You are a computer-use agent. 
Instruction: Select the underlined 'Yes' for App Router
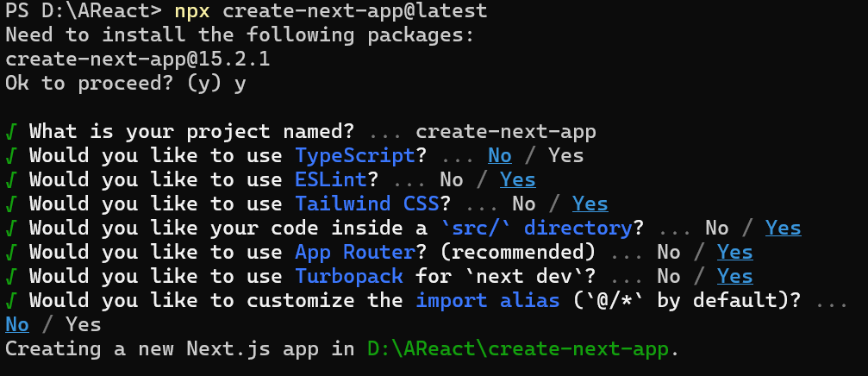[735, 253]
